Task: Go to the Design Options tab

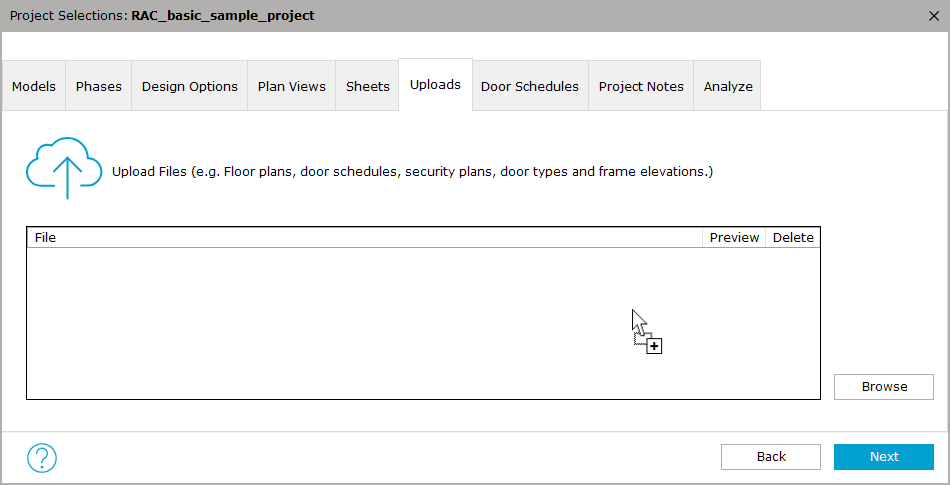Action: point(190,86)
